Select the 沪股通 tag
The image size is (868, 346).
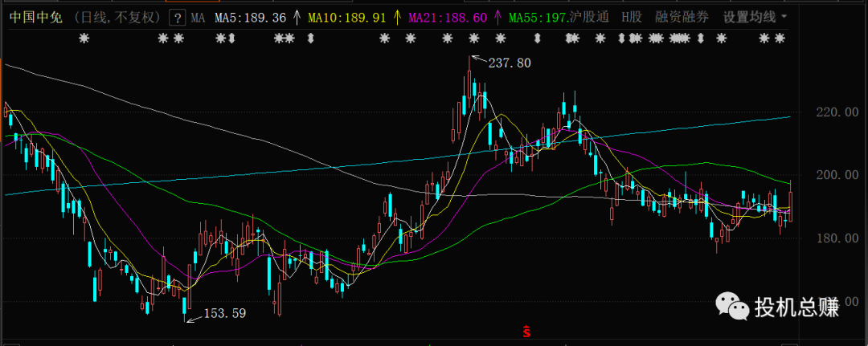[591, 16]
